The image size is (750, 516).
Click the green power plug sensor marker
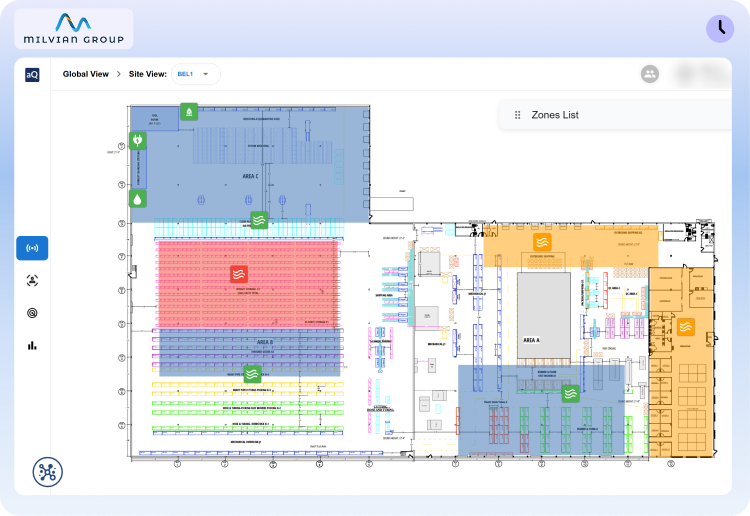point(137,140)
